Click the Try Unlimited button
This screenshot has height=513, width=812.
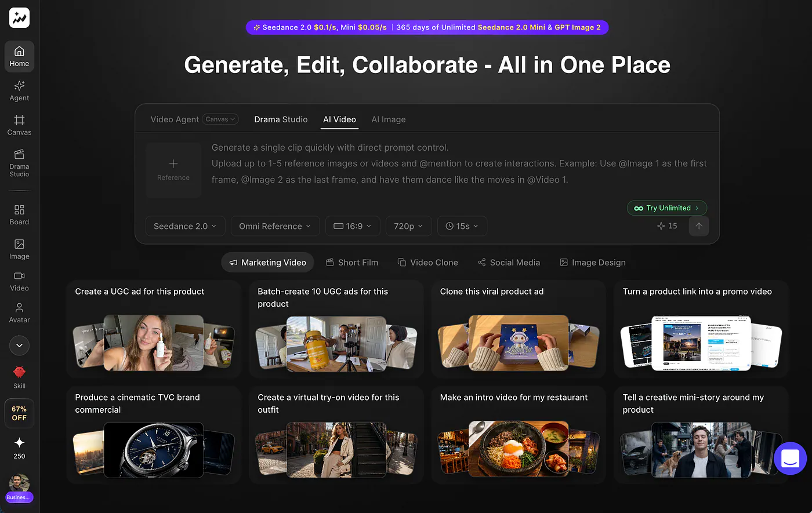[x=667, y=208]
